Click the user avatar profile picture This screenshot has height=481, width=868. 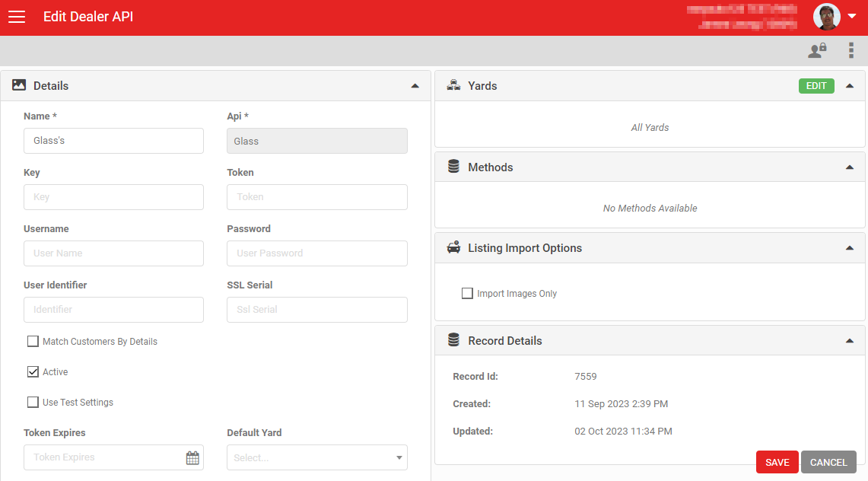point(826,17)
